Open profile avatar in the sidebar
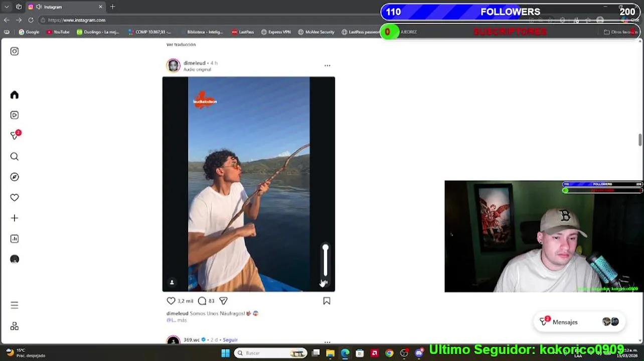Viewport: 644px width, 361px height. [x=15, y=259]
